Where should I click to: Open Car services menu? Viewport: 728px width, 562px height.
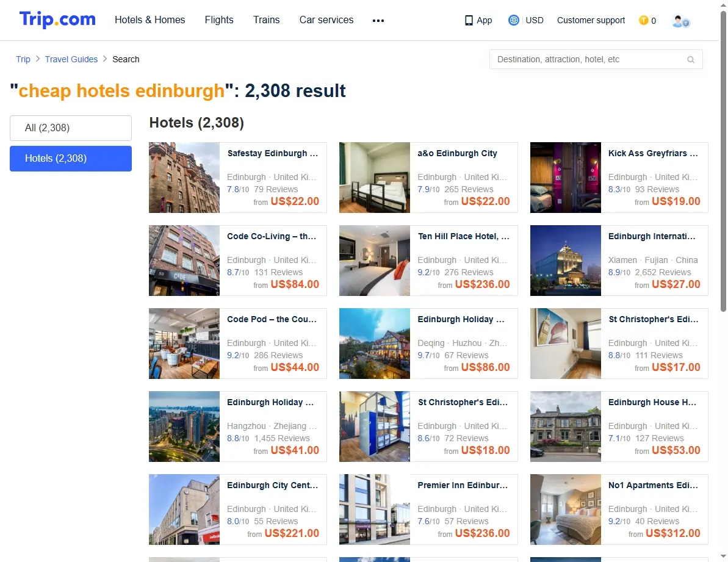(x=326, y=20)
